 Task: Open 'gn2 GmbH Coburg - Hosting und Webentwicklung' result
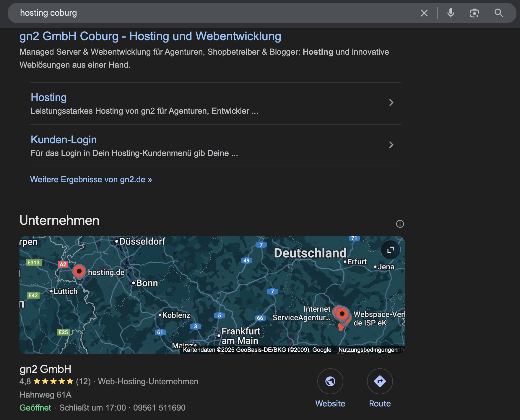point(150,36)
